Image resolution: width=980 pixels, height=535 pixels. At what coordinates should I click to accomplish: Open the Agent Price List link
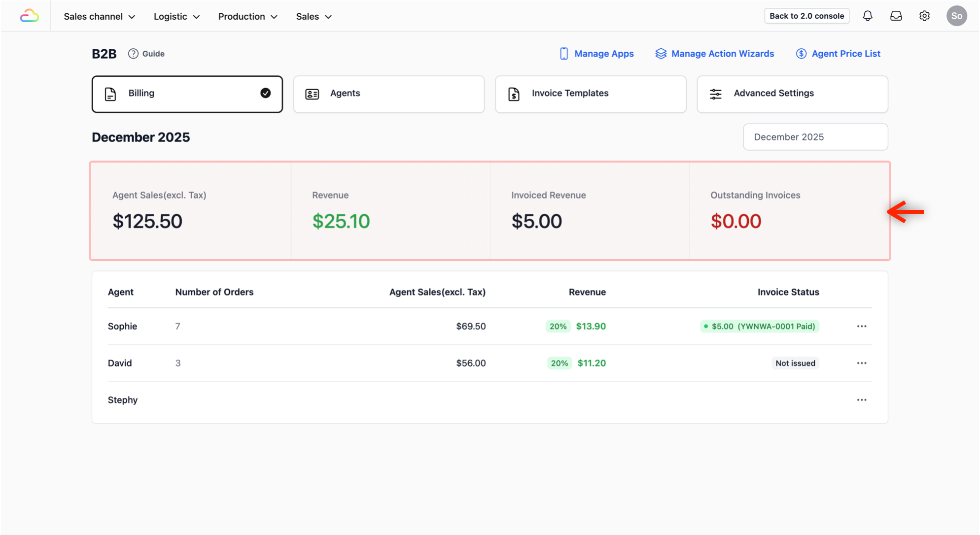[838, 54]
